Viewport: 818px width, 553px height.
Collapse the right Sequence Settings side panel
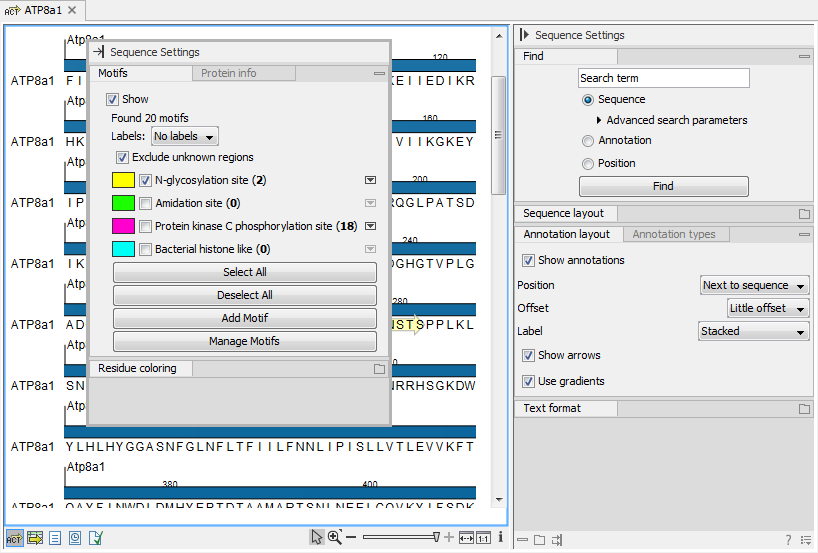pos(524,35)
